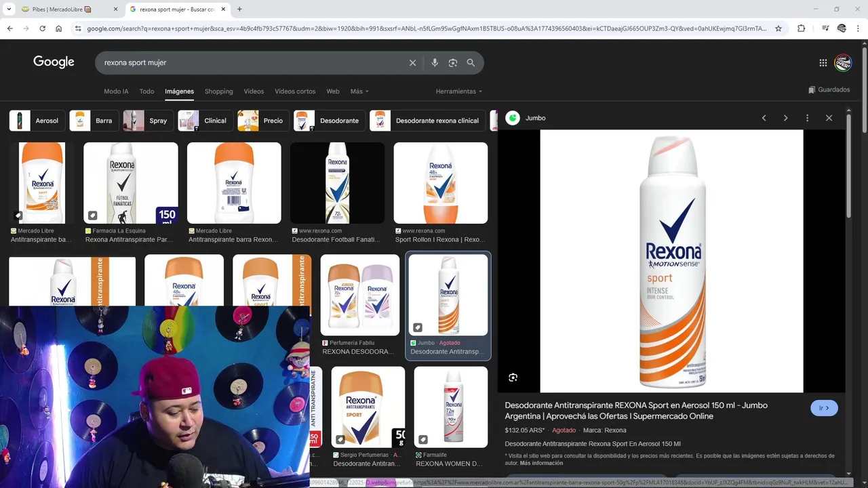Open a new browser tab
Screen dimensions: 868x488
click(x=239, y=9)
